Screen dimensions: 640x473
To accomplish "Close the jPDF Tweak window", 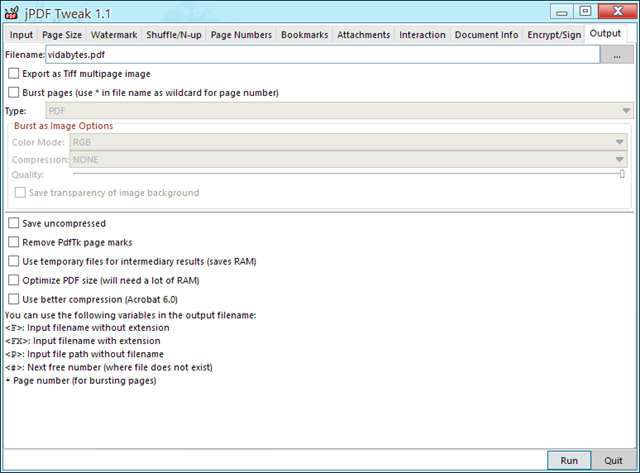I will 618,11.
